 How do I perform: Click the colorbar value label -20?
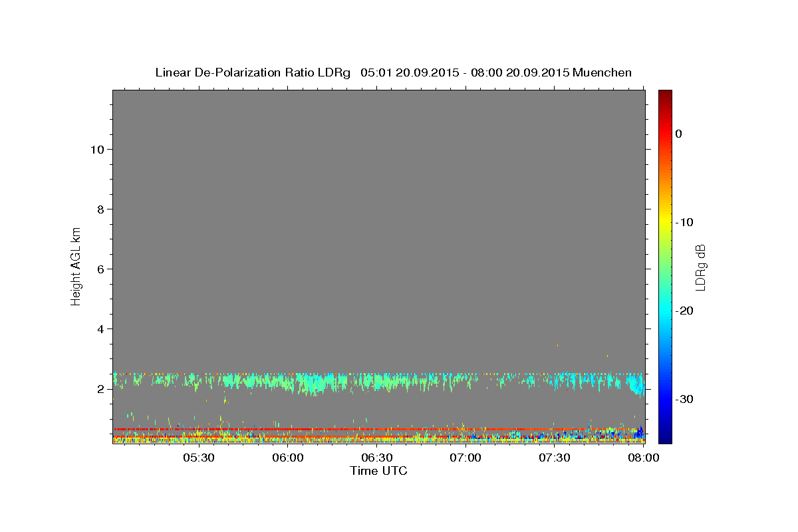pos(684,311)
